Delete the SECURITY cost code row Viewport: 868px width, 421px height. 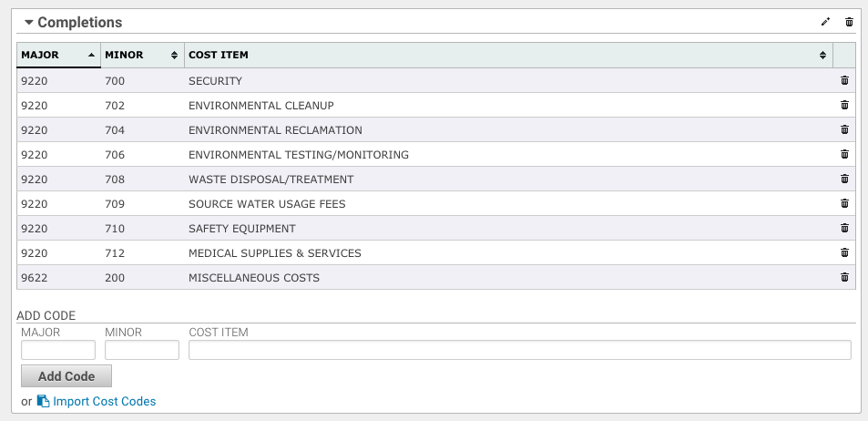(844, 80)
